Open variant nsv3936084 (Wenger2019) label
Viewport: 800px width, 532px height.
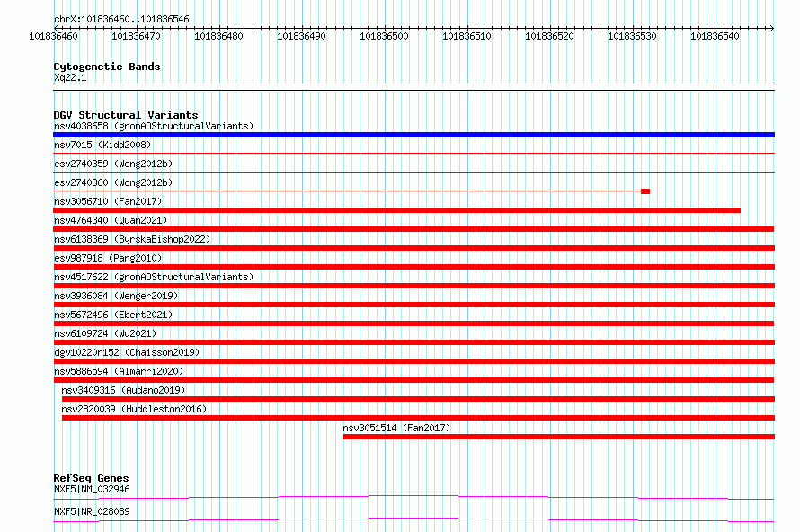click(116, 296)
